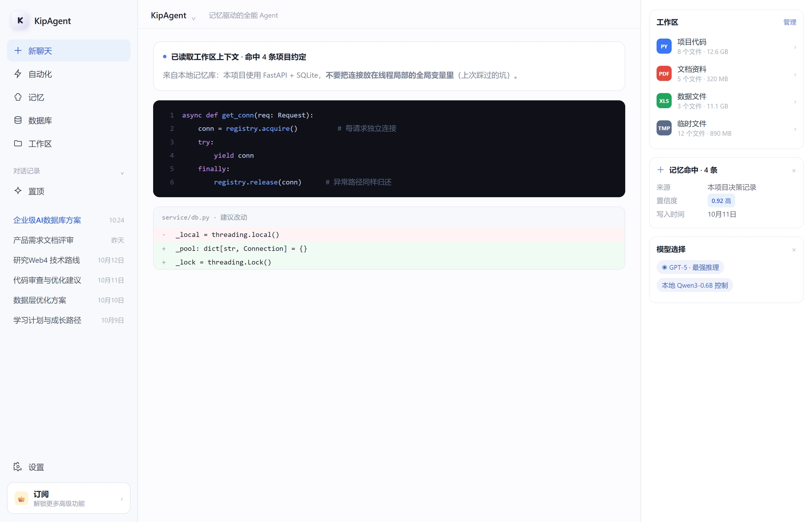This screenshot has width=812, height=522.
Task: Click the blue PY icon for 项目代码
Action: (664, 46)
